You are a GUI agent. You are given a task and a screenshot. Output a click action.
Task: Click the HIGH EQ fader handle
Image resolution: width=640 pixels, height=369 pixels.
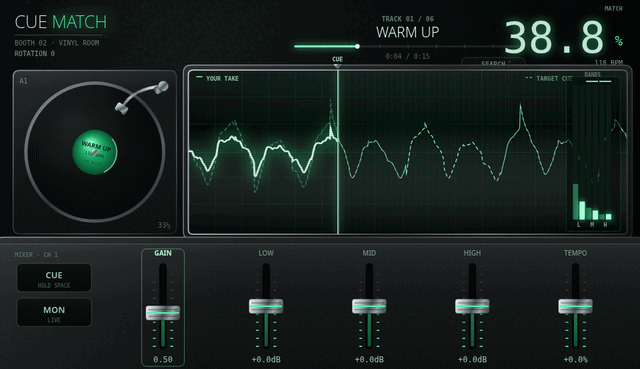(x=472, y=306)
